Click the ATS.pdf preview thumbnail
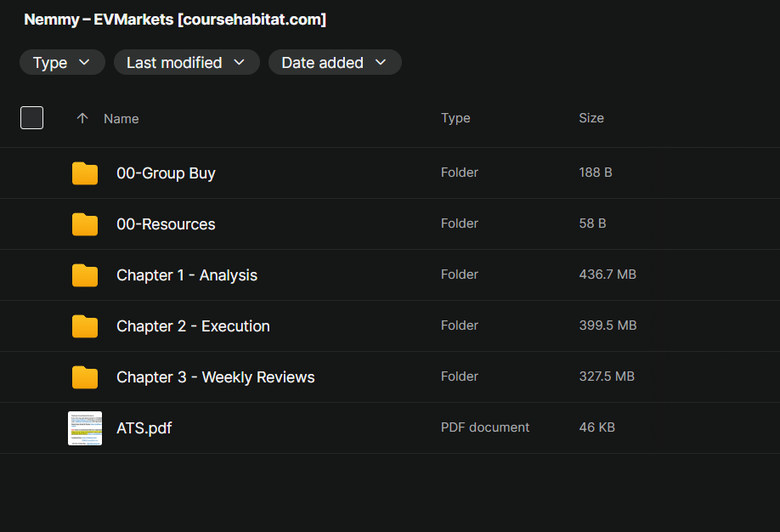The width and height of the screenshot is (780, 532). pyautogui.click(x=85, y=428)
